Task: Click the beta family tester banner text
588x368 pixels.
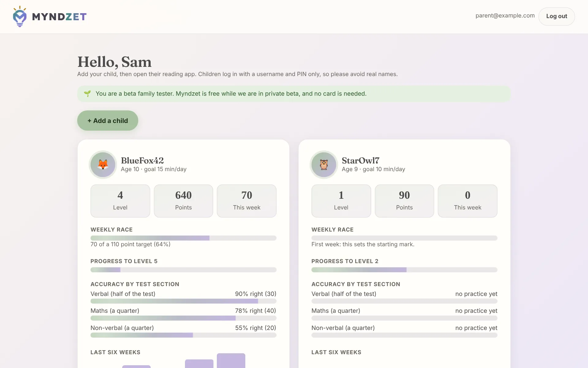Action: [x=231, y=94]
